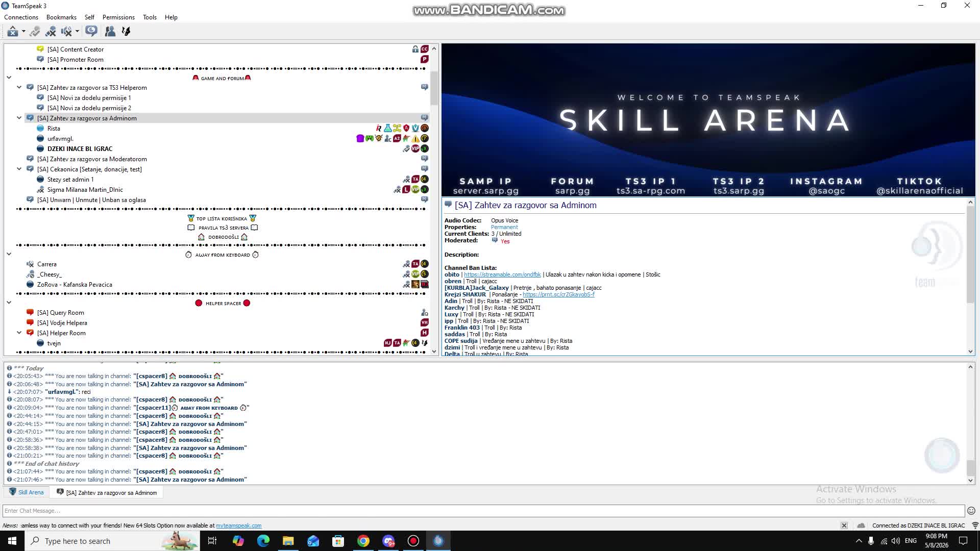Viewport: 980px width, 551px height.
Task: Click the CC badge on Content Creator channel
Action: (424, 49)
